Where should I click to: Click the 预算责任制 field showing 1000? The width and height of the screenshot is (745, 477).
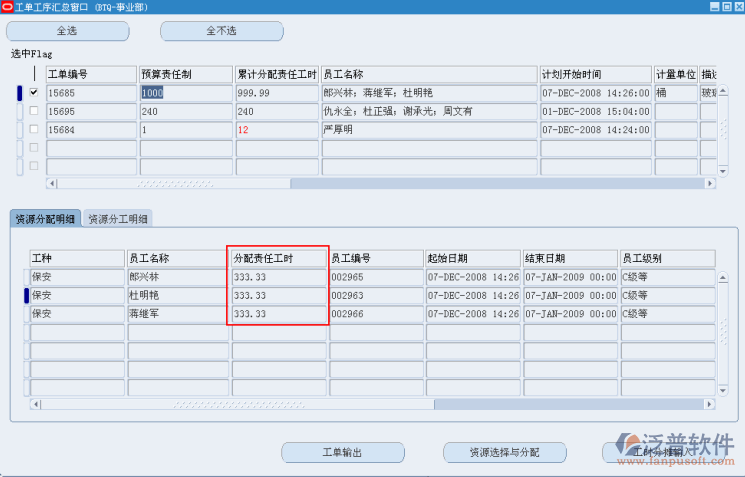(186, 93)
